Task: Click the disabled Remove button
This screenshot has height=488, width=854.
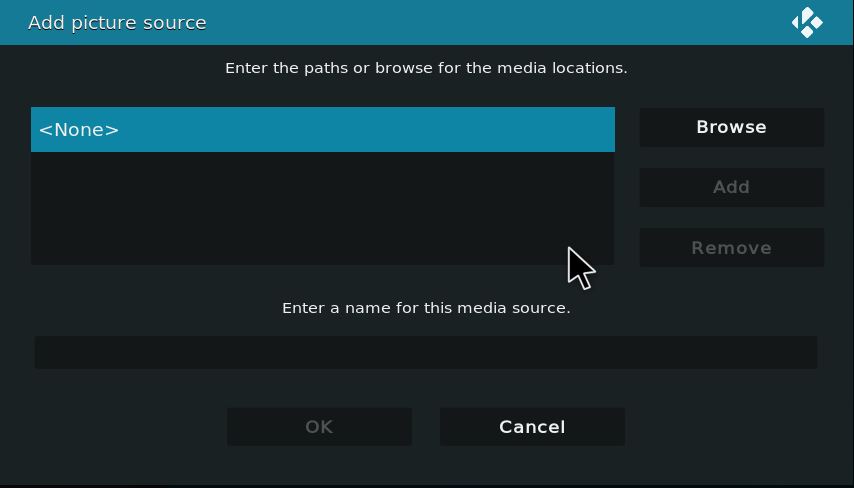Action: click(x=731, y=248)
